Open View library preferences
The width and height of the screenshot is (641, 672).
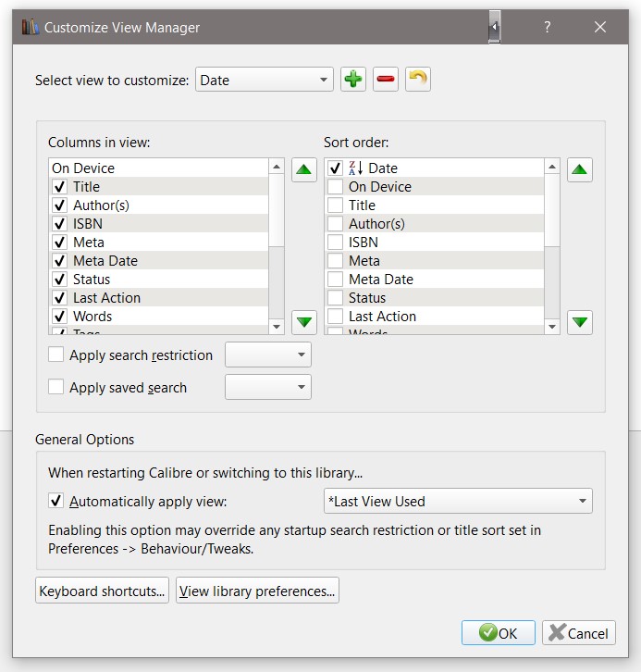click(257, 591)
